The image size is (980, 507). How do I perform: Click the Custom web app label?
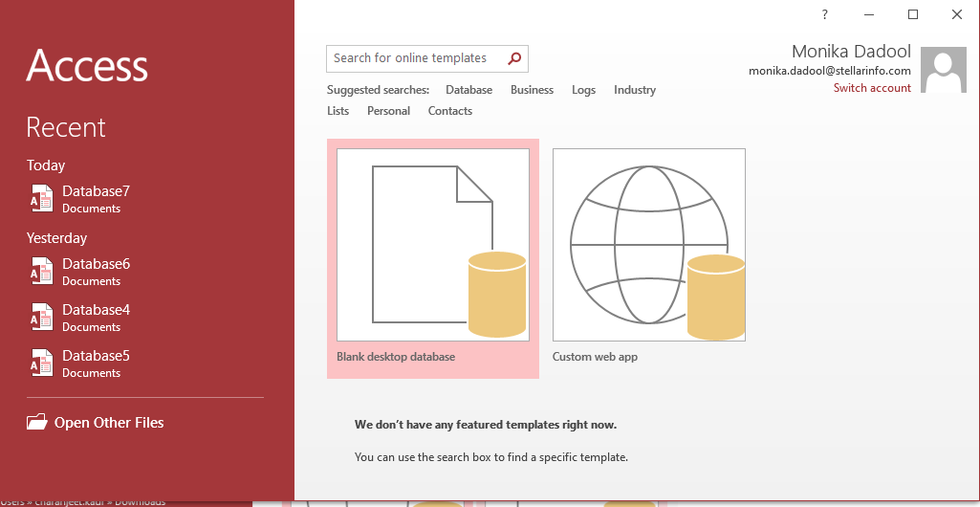[595, 357]
